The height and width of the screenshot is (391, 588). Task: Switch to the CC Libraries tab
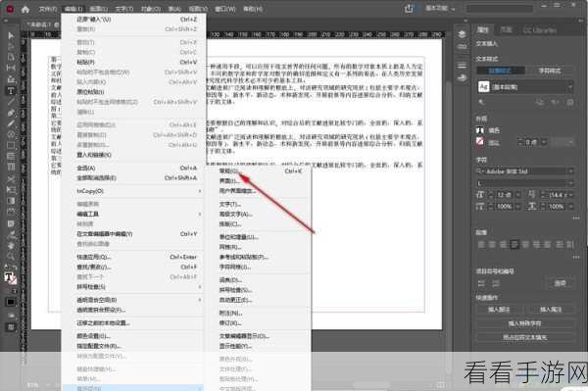click(540, 30)
